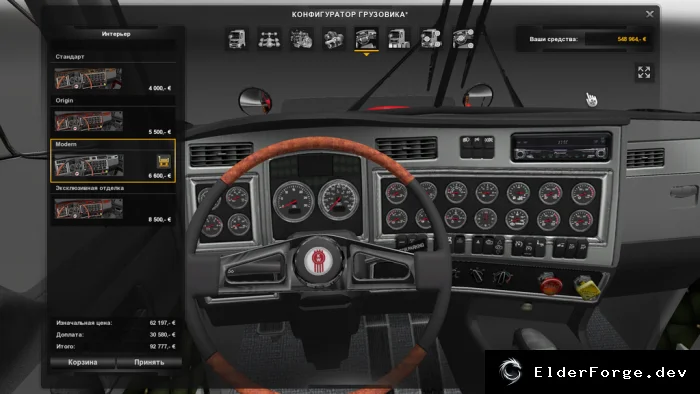Select the interior category icon

[367, 39]
